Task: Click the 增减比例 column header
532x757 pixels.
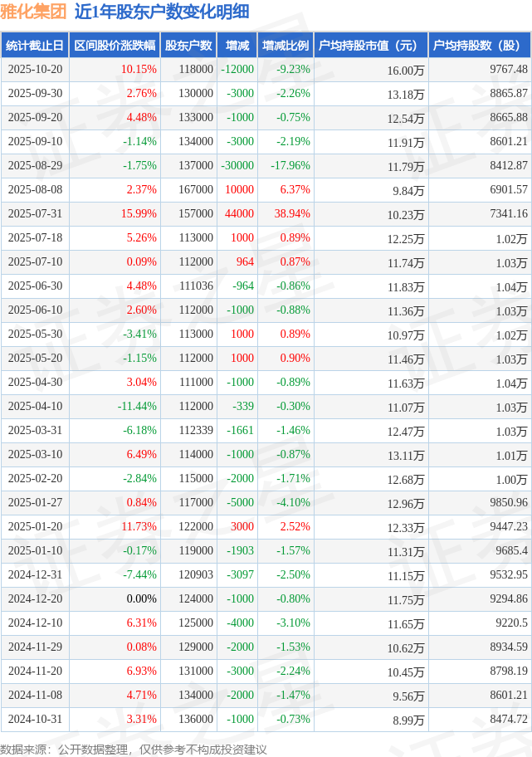Action: [x=285, y=46]
